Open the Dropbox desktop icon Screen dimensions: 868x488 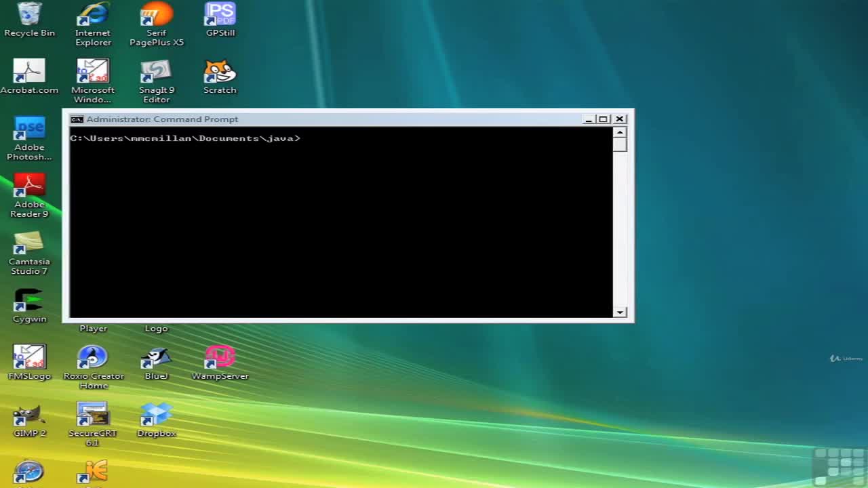pos(157,420)
